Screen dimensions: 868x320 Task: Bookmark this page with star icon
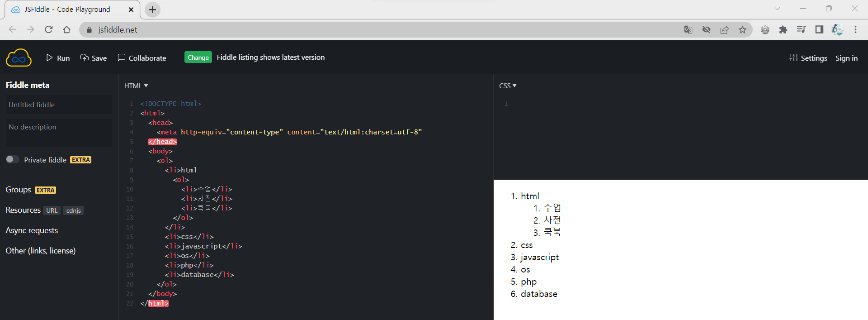point(742,29)
